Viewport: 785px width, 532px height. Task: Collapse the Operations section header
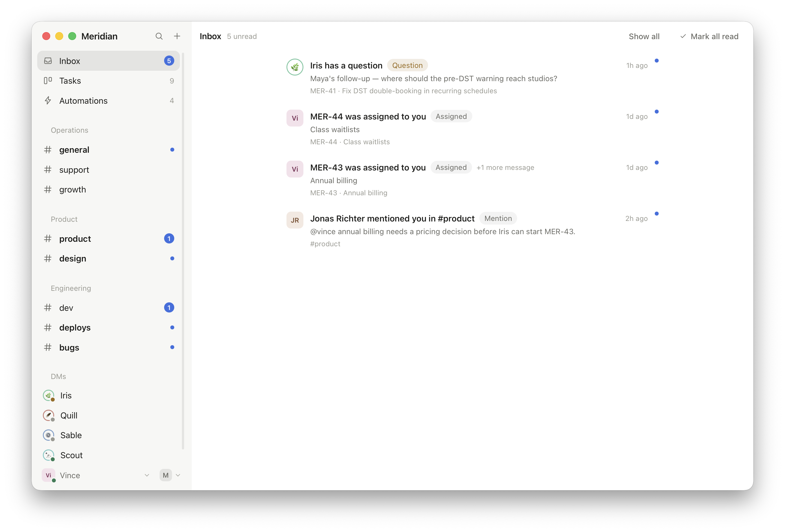(x=70, y=130)
